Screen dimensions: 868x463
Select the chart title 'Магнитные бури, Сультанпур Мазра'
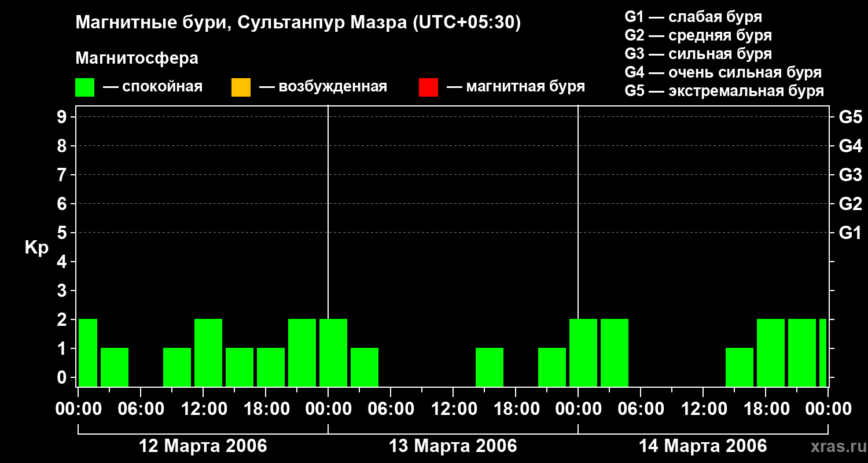coord(240,23)
